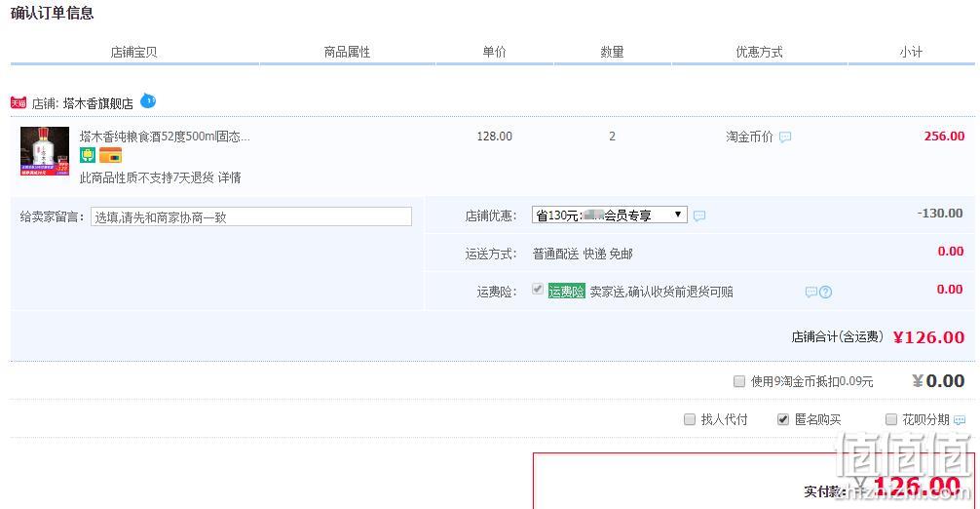
Task: Tick the 花呗分期 installment checkbox
Action: (891, 419)
